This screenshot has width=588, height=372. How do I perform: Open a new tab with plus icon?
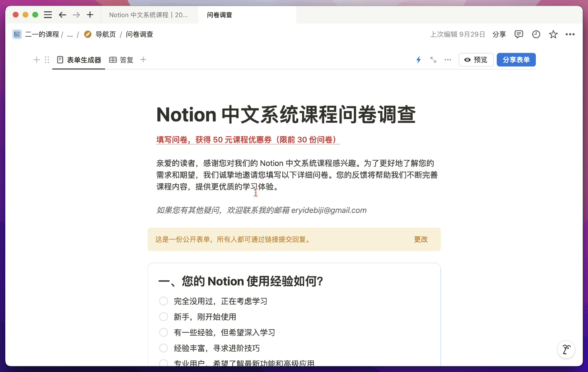point(90,15)
